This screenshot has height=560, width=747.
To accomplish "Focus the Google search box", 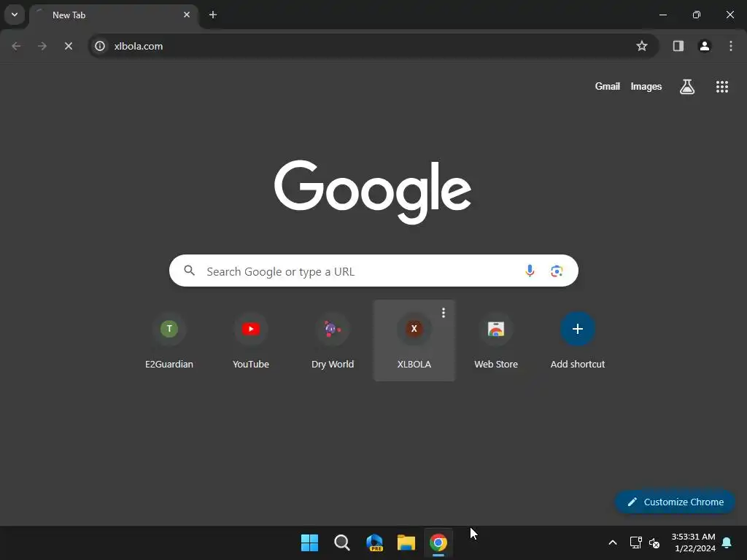I will pyautogui.click(x=373, y=271).
